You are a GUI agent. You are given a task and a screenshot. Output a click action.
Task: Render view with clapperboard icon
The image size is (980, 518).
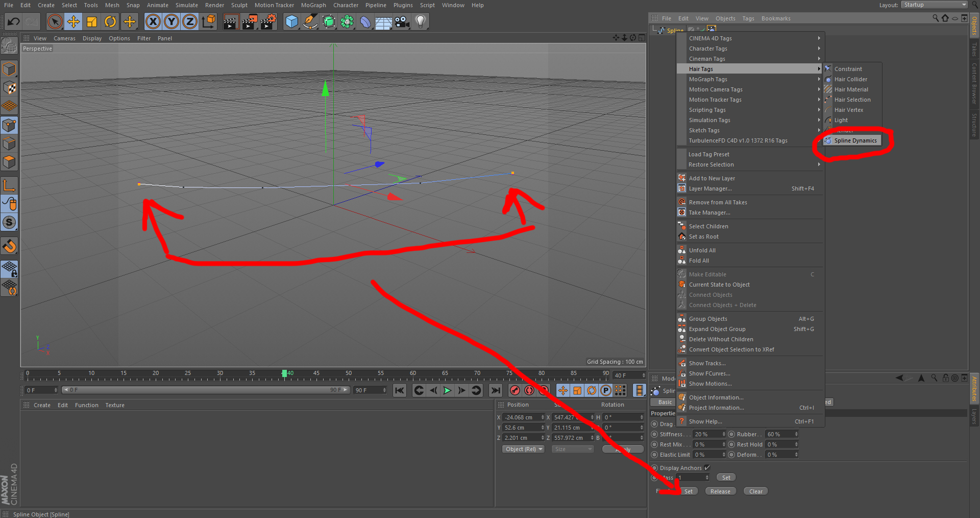[231, 21]
